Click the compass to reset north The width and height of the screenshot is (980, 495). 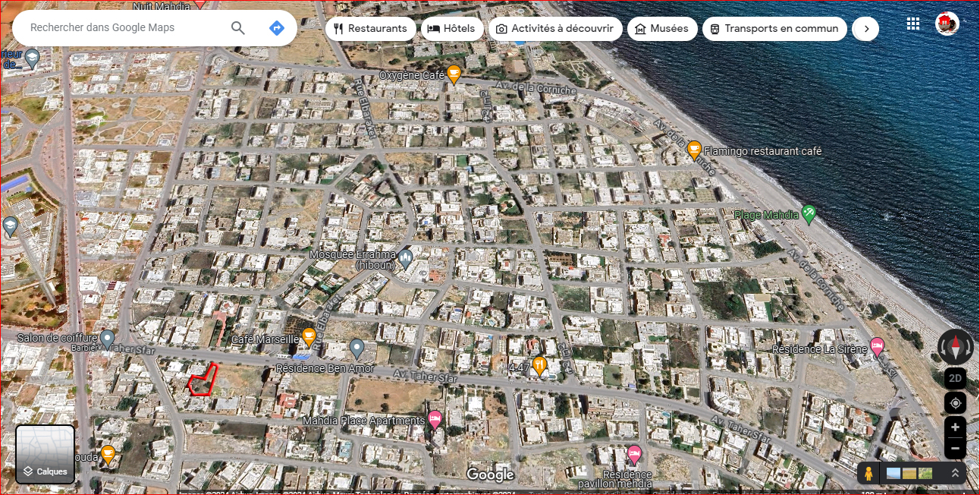955,347
